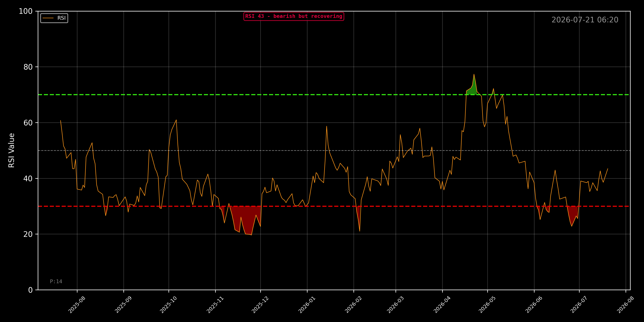
Task: Click the x-axis label 2026-05
Action: [x=487, y=304]
